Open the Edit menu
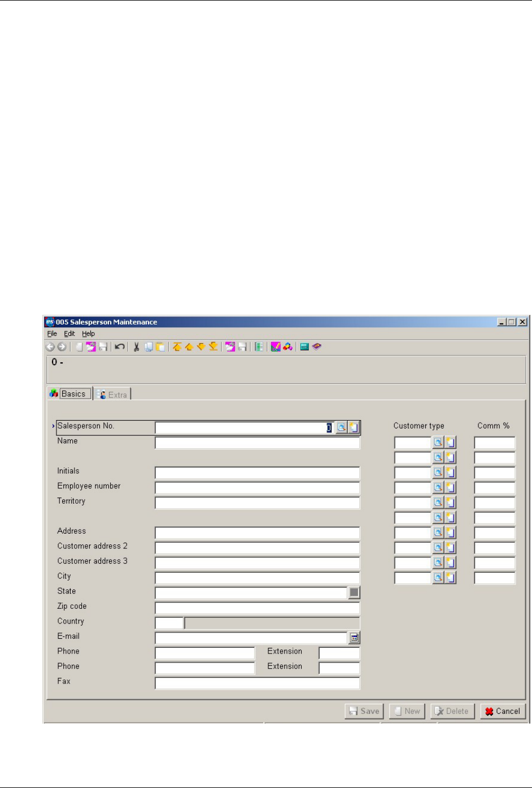 click(x=69, y=334)
